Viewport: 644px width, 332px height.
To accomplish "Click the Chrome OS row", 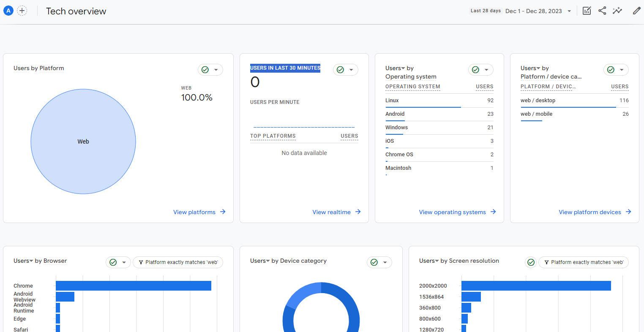I will point(439,155).
